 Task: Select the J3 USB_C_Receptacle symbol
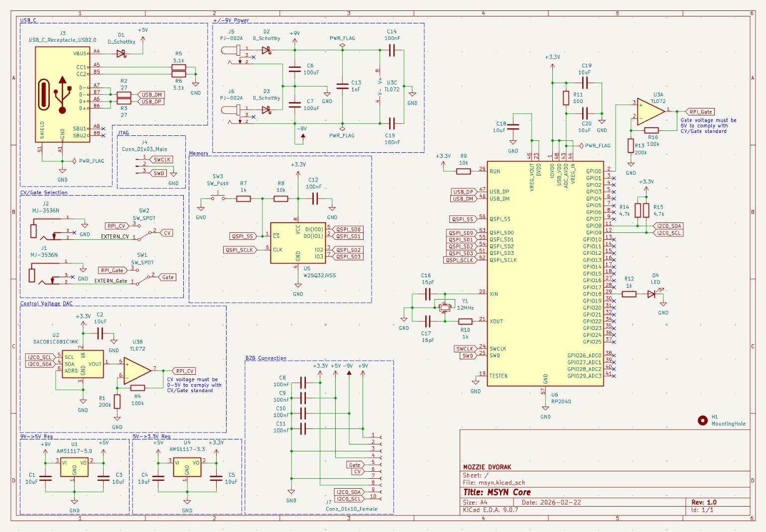point(63,95)
